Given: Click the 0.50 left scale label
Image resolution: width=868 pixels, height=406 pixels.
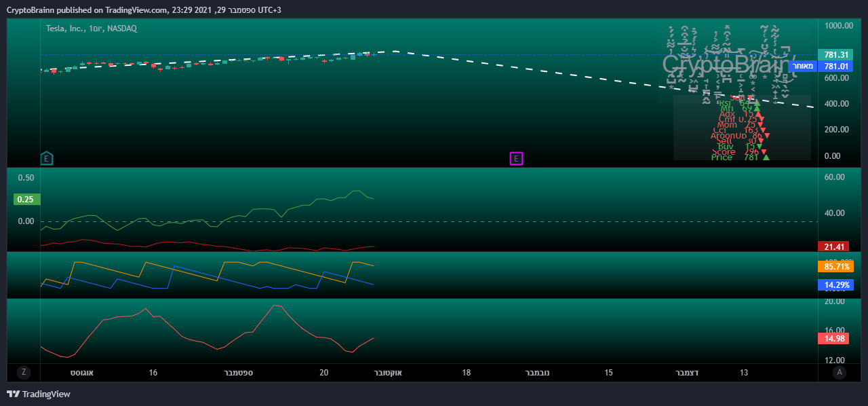Looking at the screenshot, I should click(x=26, y=178).
